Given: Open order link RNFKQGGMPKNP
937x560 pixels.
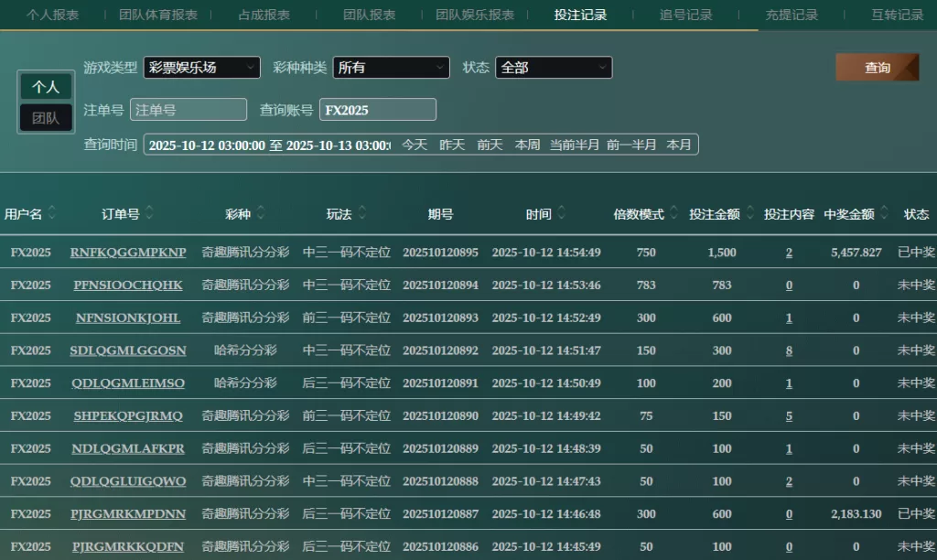Looking at the screenshot, I should [x=128, y=253].
